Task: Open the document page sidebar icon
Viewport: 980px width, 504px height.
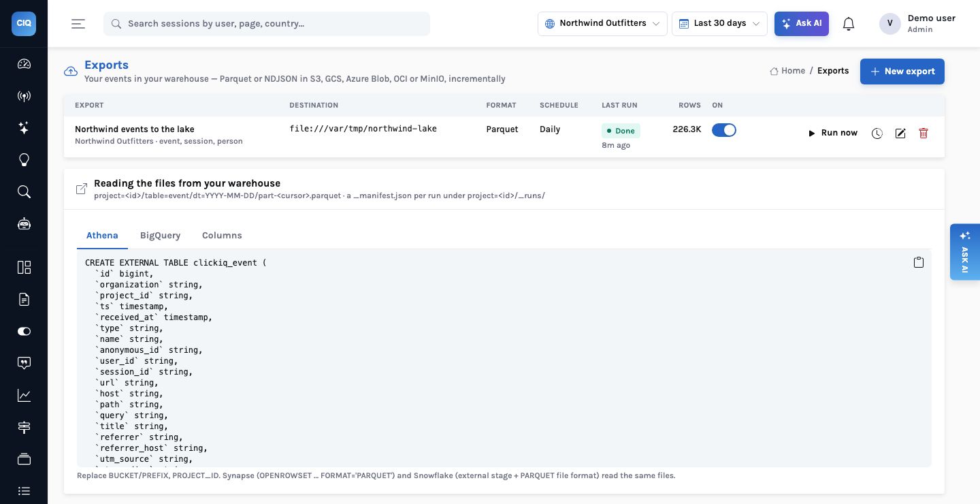Action: tap(24, 299)
